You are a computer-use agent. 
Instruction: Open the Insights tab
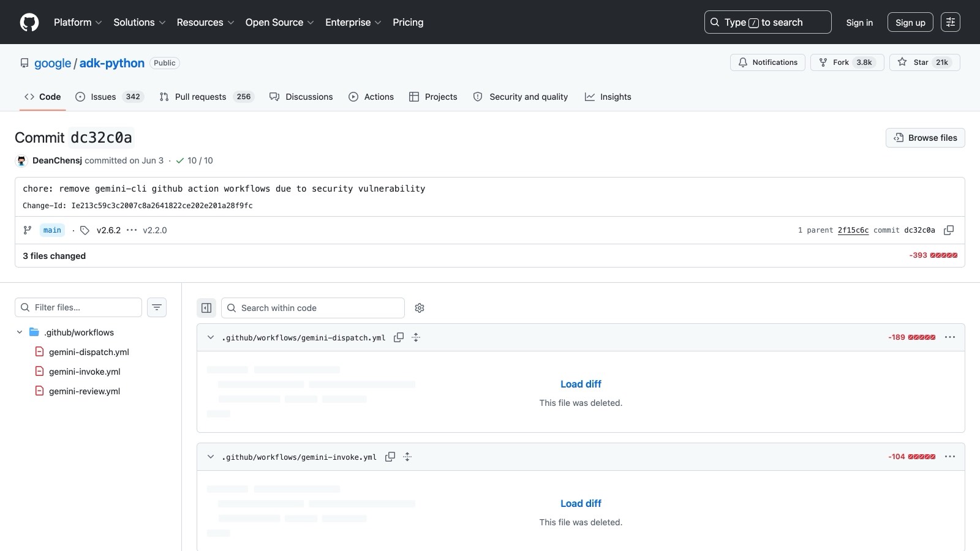point(608,97)
